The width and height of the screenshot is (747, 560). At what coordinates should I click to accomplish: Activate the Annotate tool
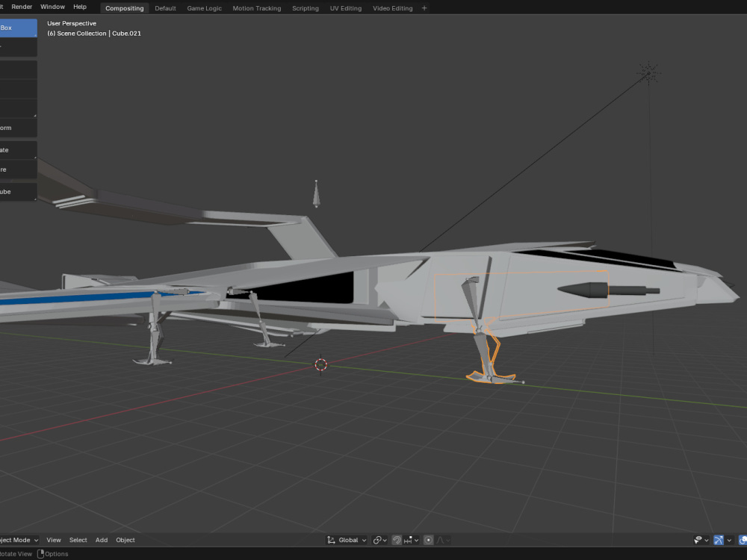[x=18, y=150]
